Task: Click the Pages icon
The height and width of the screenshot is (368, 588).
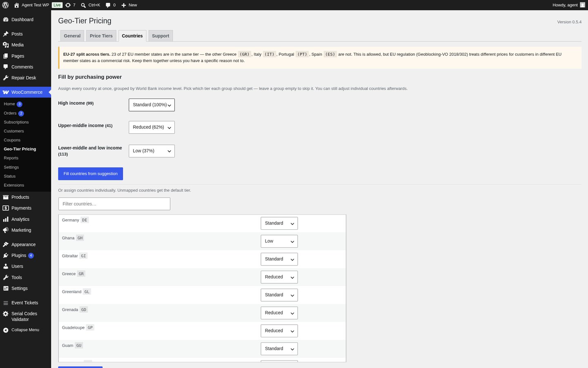Action: [6, 56]
